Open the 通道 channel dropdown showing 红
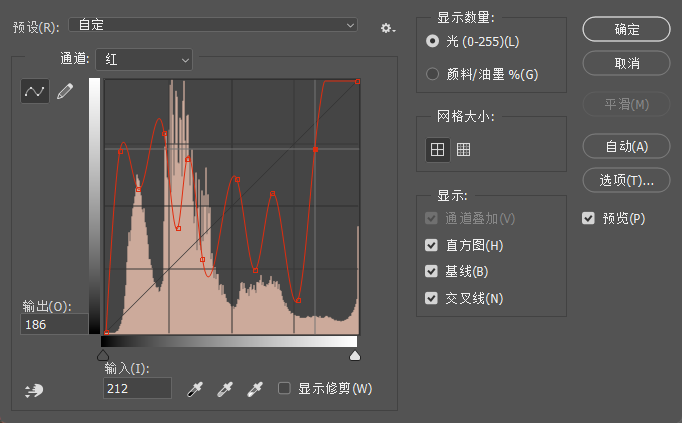Screen dimensions: 682x423 click(x=144, y=59)
